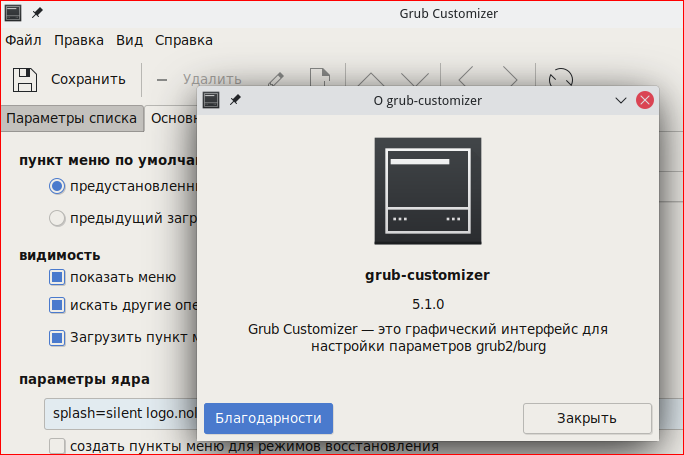Click the kernel parameters splash=silent input field
Viewport: 684px width, 455px height.
pyautogui.click(x=121, y=413)
